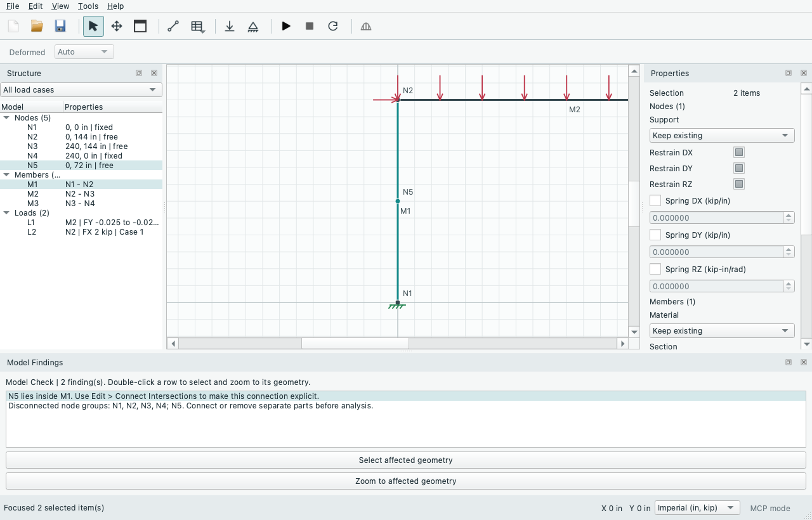Run the analysis with the play icon
Screen dimensions: 812x520
286,26
